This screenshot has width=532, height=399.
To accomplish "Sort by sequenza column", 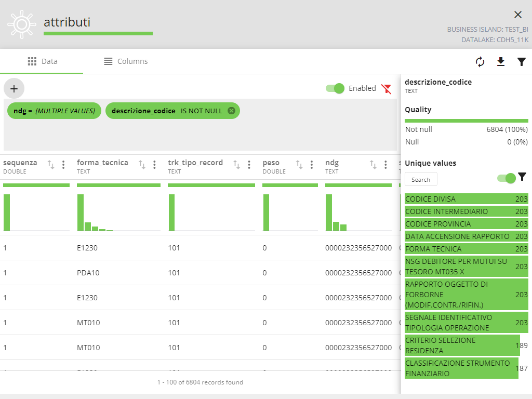I will pyautogui.click(x=51, y=165).
